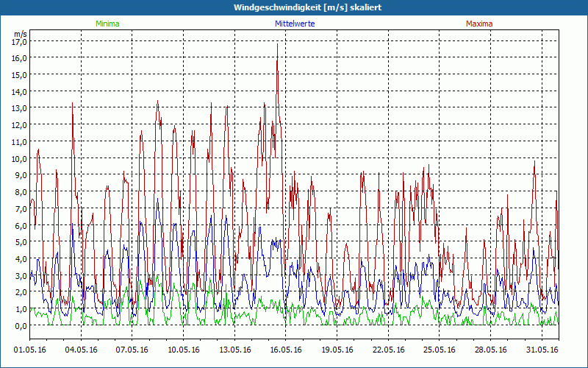Click the y-axis value '3,0'
Image resolution: width=588 pixels, height=368 pixels.
pyautogui.click(x=22, y=275)
